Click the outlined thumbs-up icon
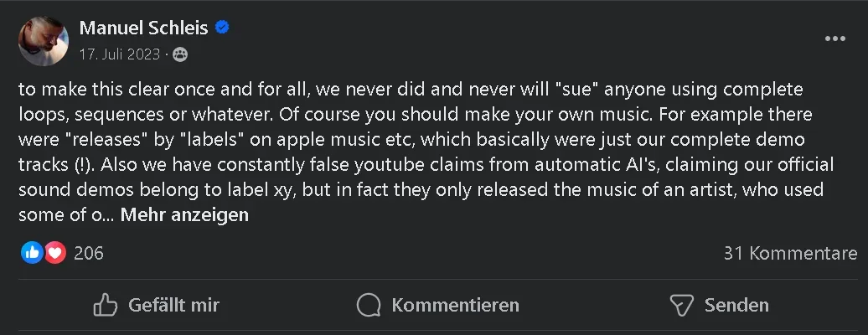The width and height of the screenshot is (868, 335). click(x=105, y=305)
